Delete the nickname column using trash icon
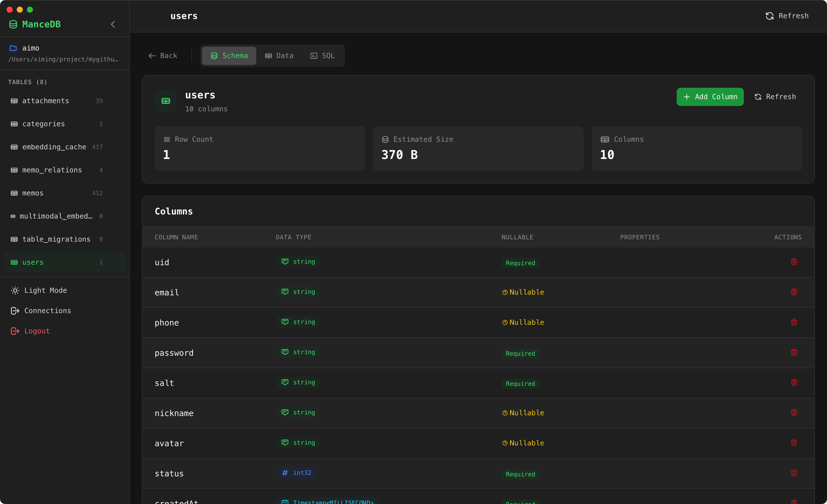This screenshot has width=827, height=504. [794, 413]
